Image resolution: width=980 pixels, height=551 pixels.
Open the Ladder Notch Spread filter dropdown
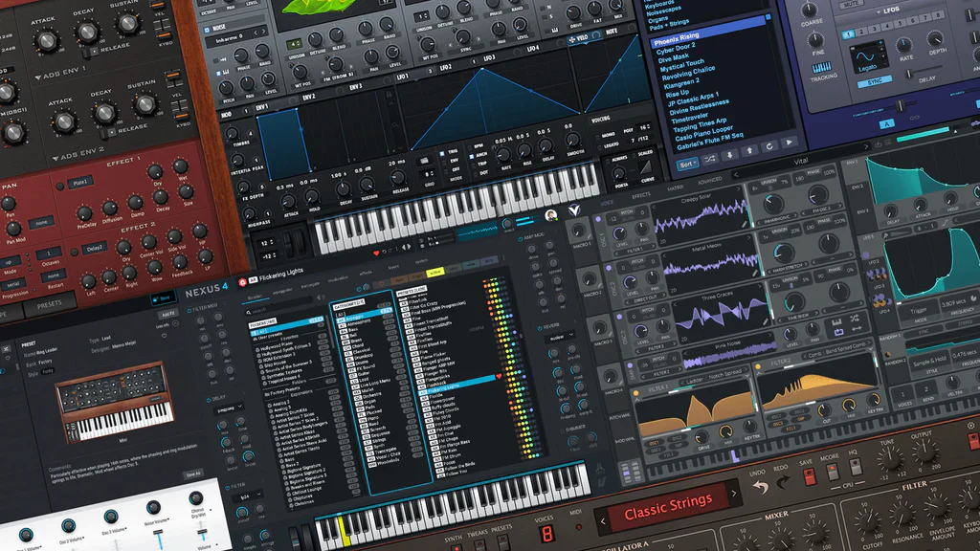pos(712,374)
